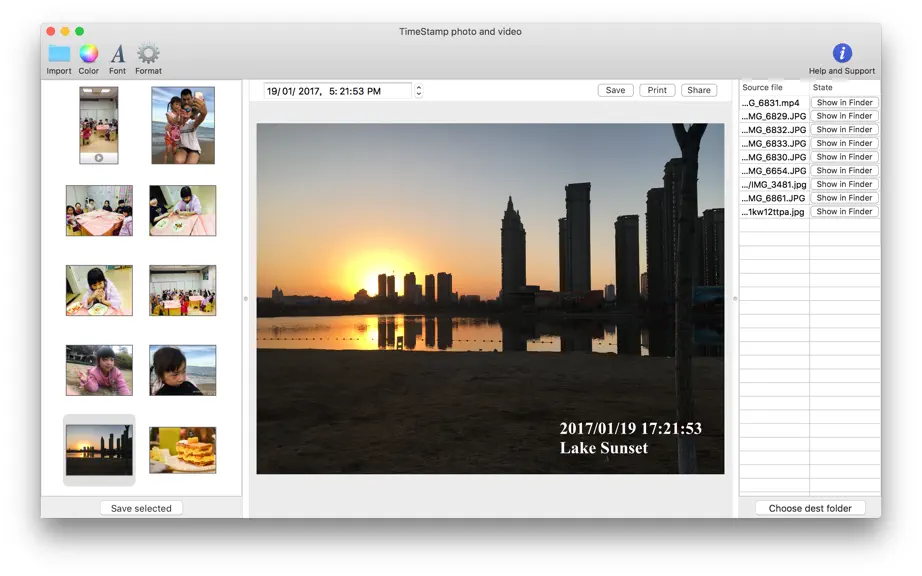Open the Font settings icon
Image resolution: width=922 pixels, height=576 pixels.
click(118, 53)
